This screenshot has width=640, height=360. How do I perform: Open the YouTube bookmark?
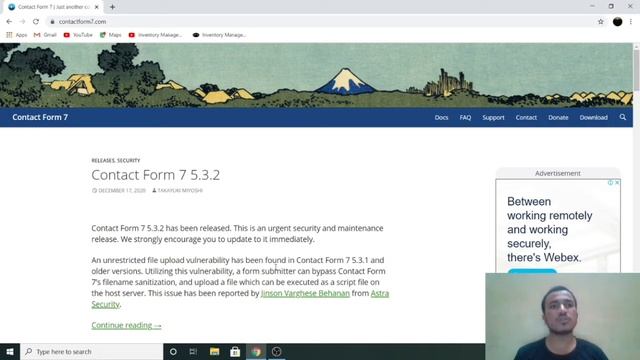click(x=78, y=35)
